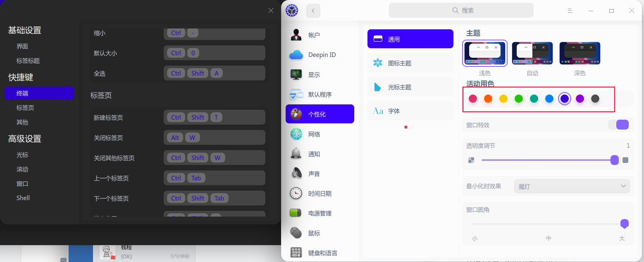Click the 图标主题 snowflake icon
The image size is (644, 262).
tap(378, 63)
